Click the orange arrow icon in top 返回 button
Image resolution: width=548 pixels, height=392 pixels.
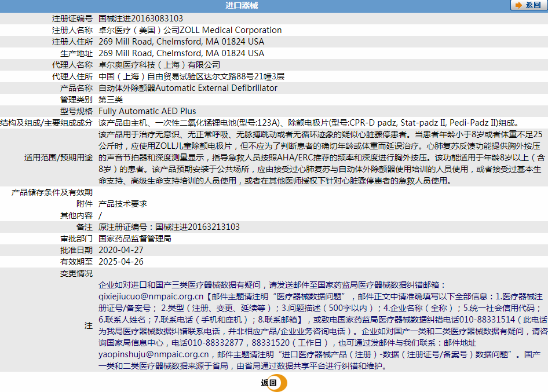pyautogui.click(x=518, y=5)
